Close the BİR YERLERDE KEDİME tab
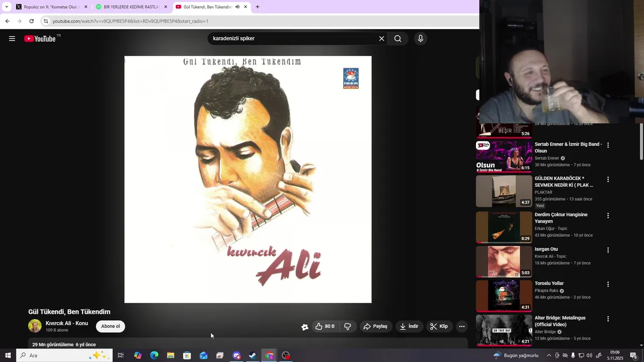 point(166,7)
